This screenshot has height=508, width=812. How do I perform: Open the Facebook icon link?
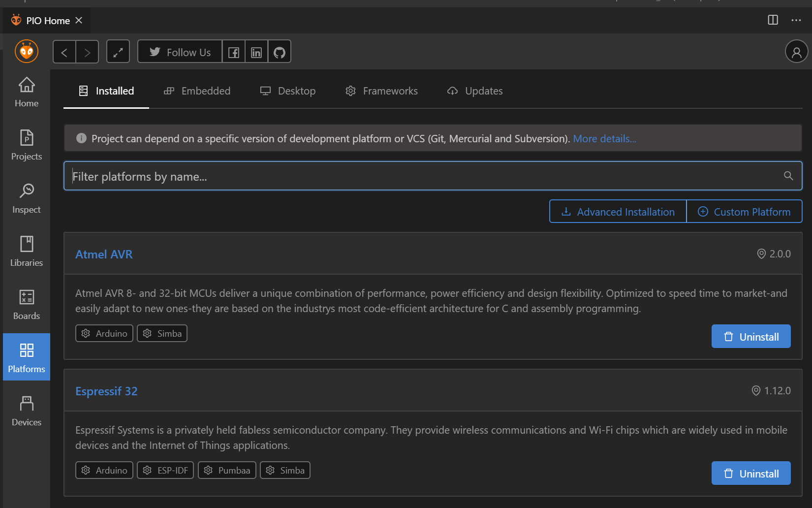234,52
